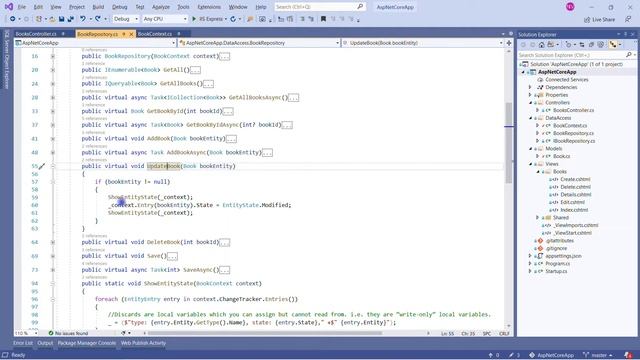Open the Package Manager Console tab
This screenshot has height=360, width=640.
click(87, 343)
